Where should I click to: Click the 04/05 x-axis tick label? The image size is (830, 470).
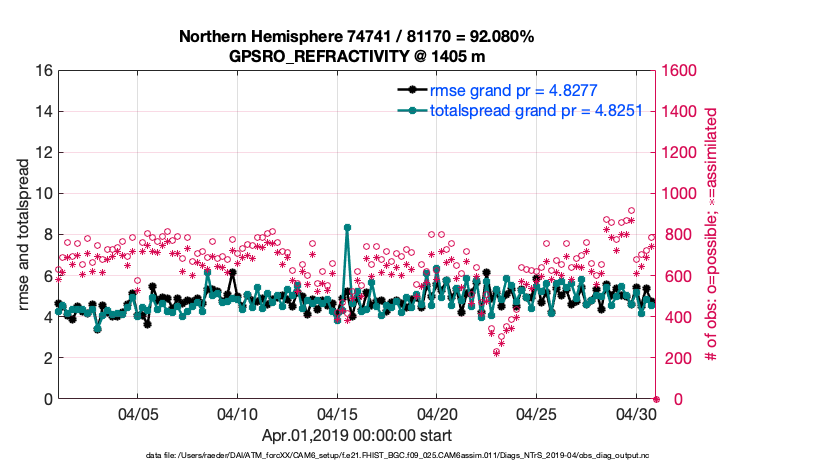coord(138,415)
